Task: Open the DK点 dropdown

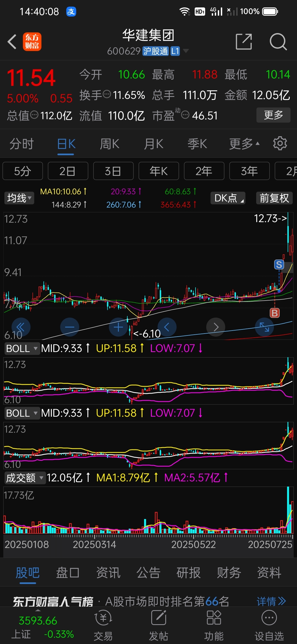Action: pyautogui.click(x=228, y=198)
